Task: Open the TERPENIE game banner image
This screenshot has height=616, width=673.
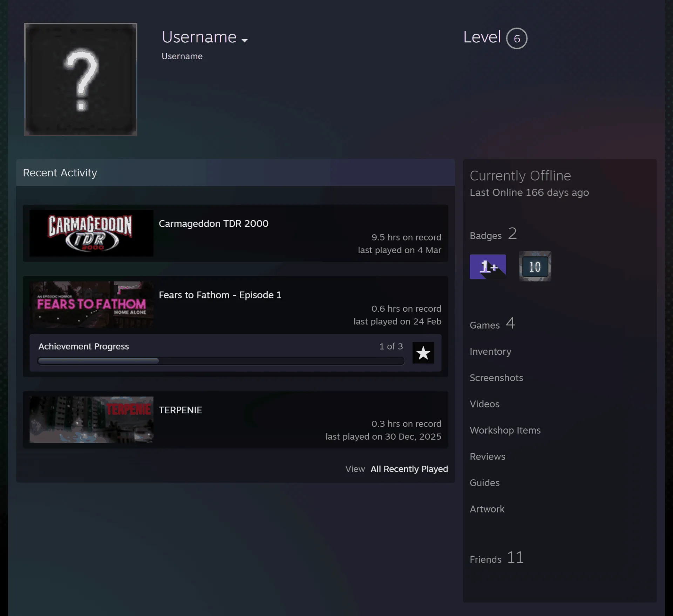Action: (91, 420)
